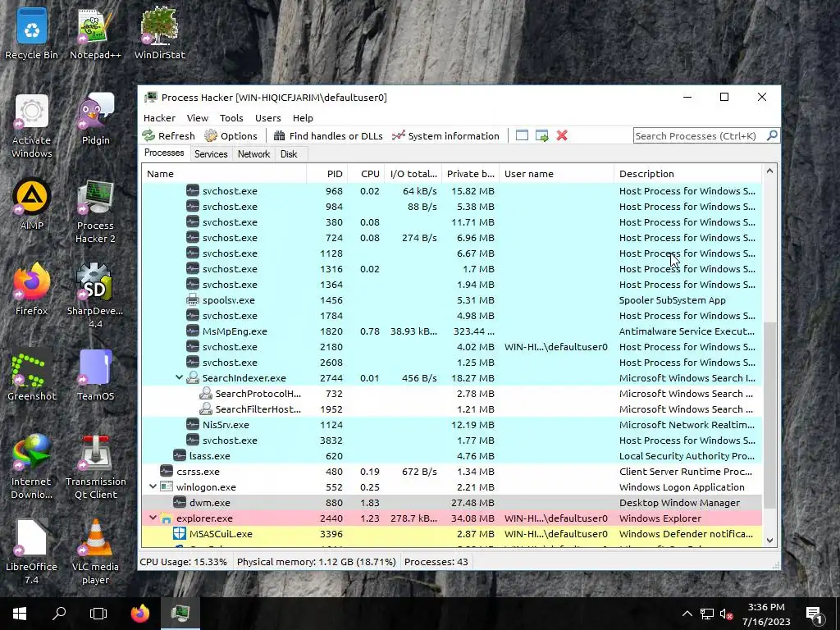This screenshot has width=840, height=630.
Task: Sort by the PID column header
Action: (326, 174)
